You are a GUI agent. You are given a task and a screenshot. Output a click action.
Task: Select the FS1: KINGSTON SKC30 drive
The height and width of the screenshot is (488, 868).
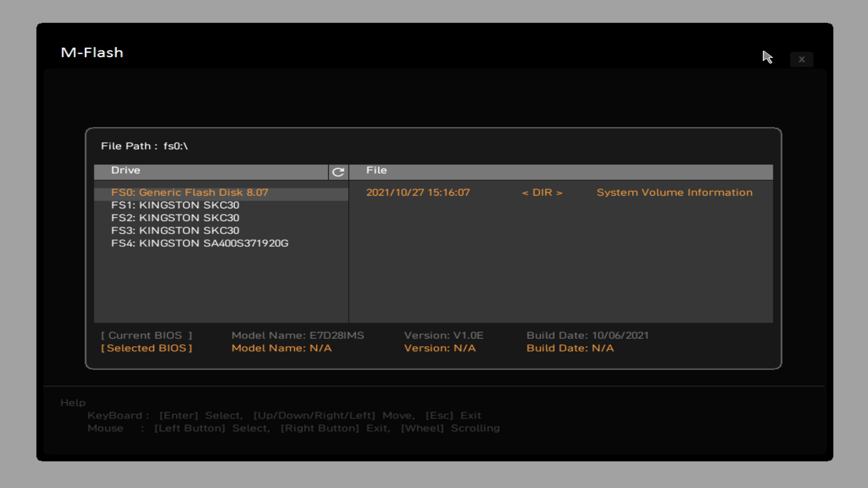point(175,205)
